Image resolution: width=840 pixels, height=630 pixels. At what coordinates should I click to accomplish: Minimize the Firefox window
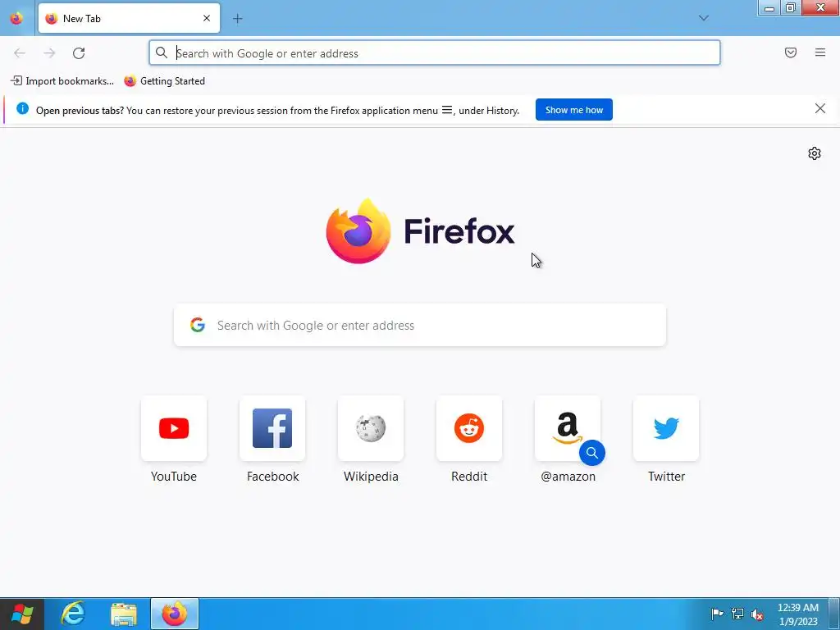click(769, 7)
